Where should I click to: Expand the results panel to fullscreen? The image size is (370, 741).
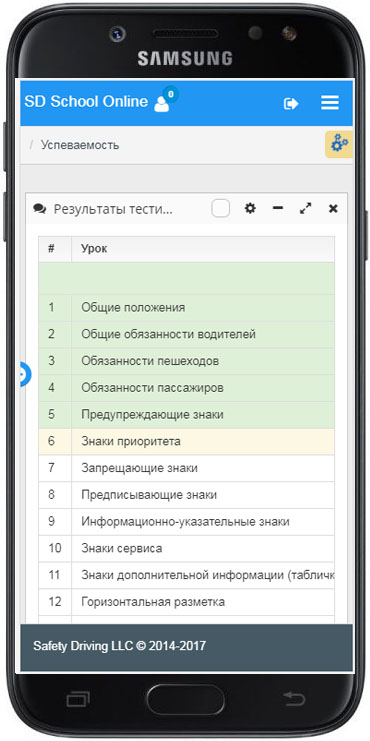coord(306,208)
